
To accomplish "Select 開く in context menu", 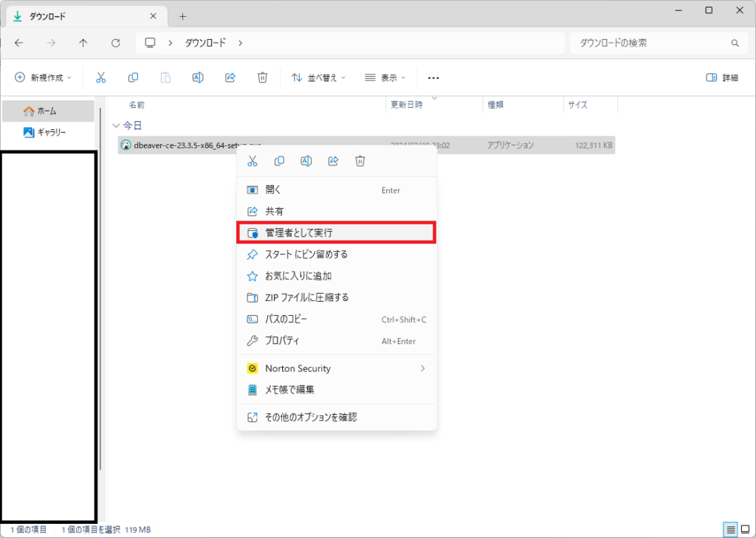I will [x=337, y=190].
